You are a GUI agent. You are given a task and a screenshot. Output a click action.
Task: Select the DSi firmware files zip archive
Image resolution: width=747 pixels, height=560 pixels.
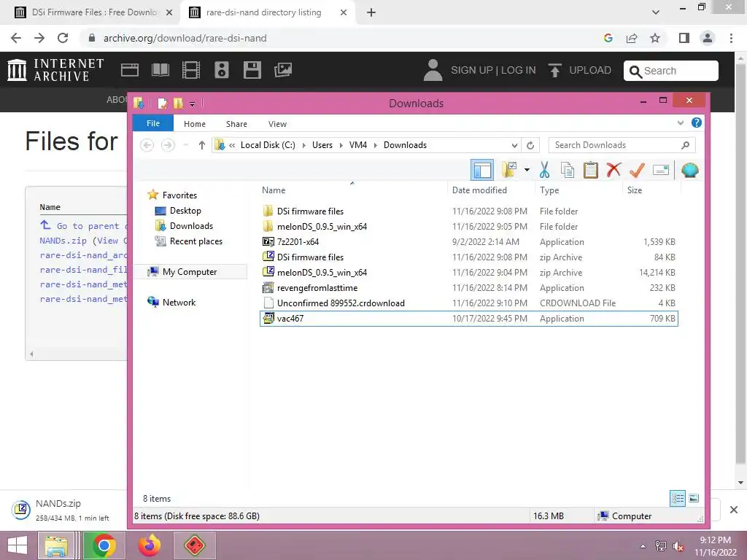(469, 257)
